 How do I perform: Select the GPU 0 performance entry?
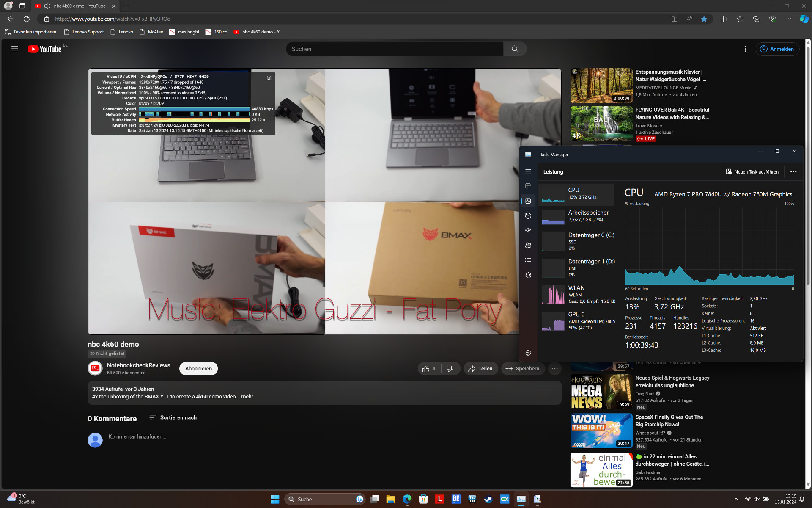click(577, 320)
